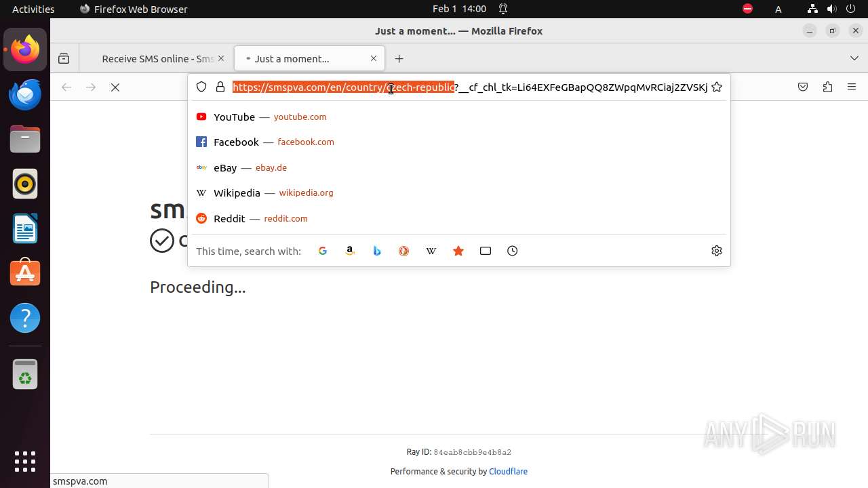Screen dimensions: 868x488
Task: Search bookmarks with the star icon
Action: click(x=458, y=251)
